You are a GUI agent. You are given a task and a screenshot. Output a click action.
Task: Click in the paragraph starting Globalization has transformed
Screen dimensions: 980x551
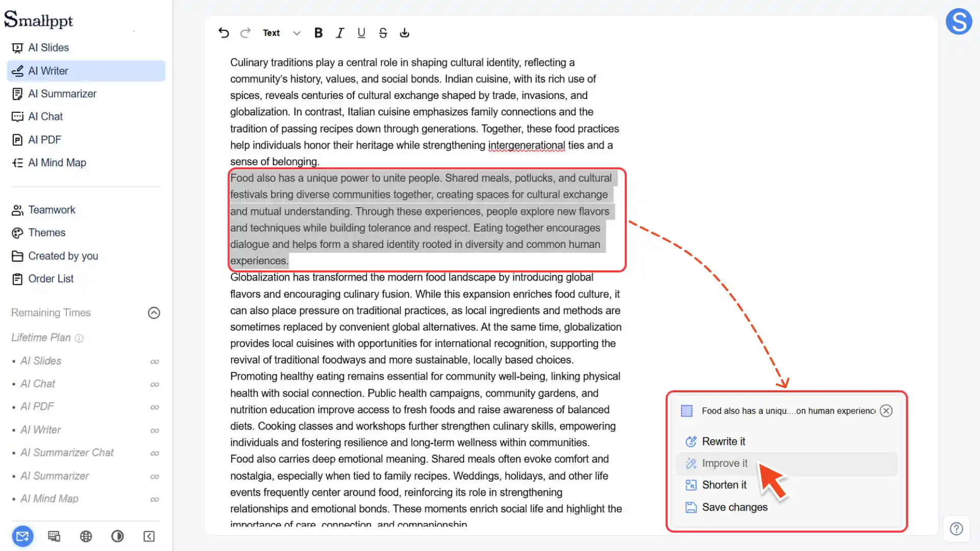426,318
